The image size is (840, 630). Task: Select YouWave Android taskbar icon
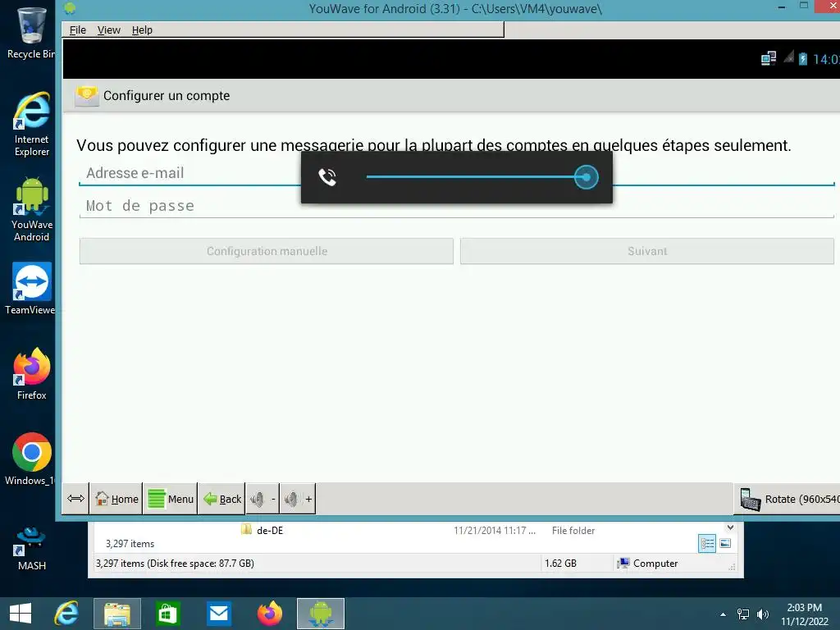[x=321, y=614]
